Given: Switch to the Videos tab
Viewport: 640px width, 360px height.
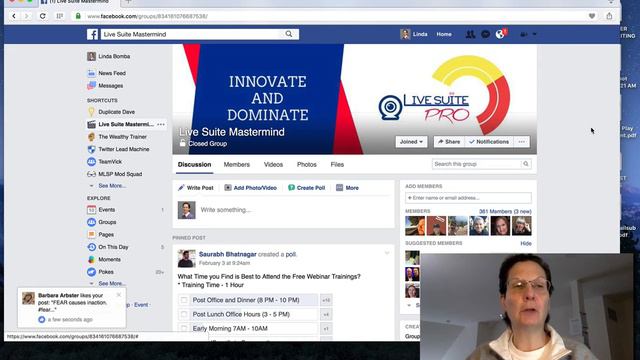Looking at the screenshot, I should tap(273, 164).
